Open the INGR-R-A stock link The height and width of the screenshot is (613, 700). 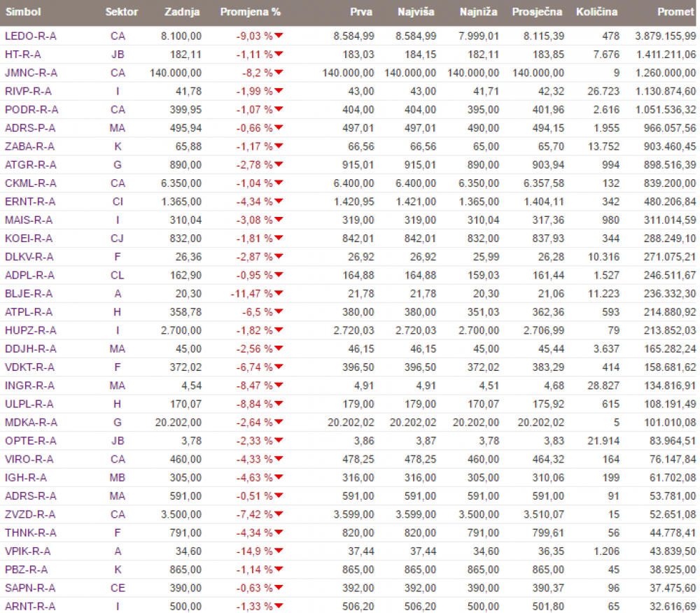pos(29,386)
